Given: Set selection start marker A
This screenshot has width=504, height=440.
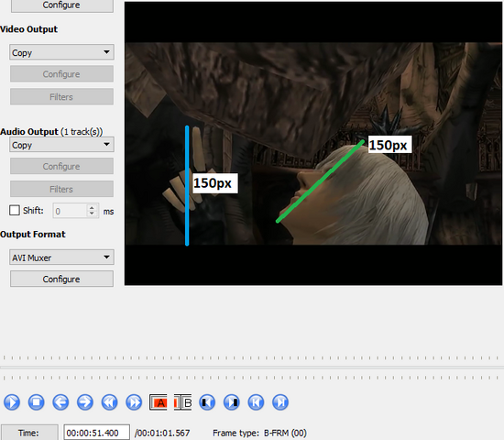Looking at the screenshot, I should pyautogui.click(x=159, y=402).
